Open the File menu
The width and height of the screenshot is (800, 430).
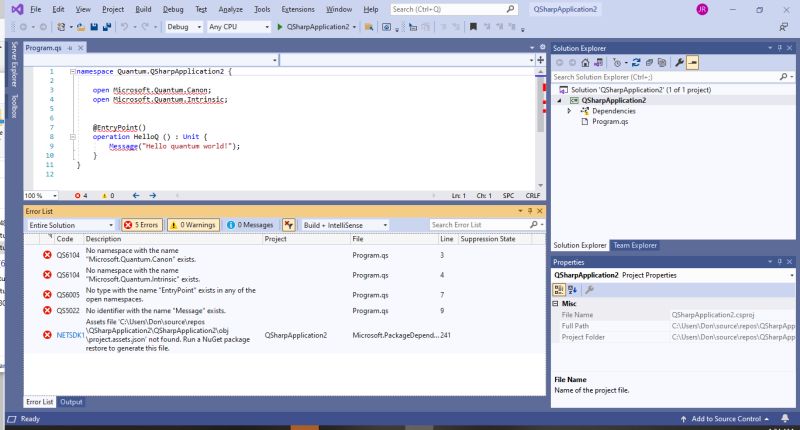click(35, 9)
